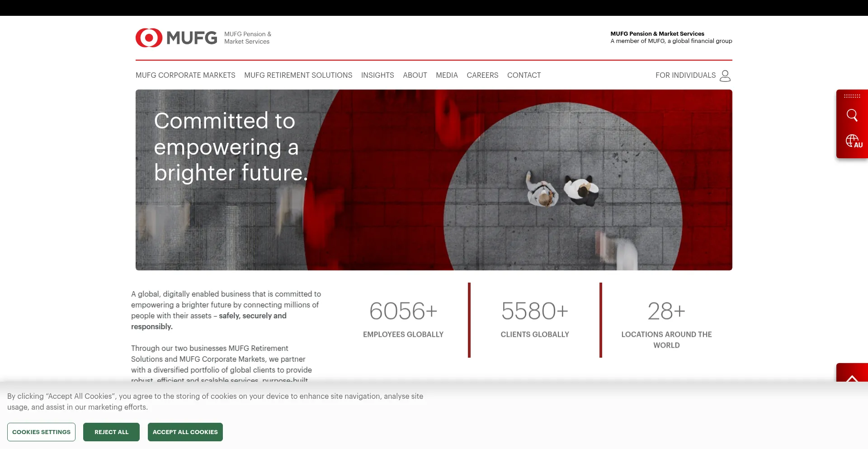This screenshot has height=449, width=868.
Task: Click the dotted grip on red side panel
Action: tap(852, 96)
